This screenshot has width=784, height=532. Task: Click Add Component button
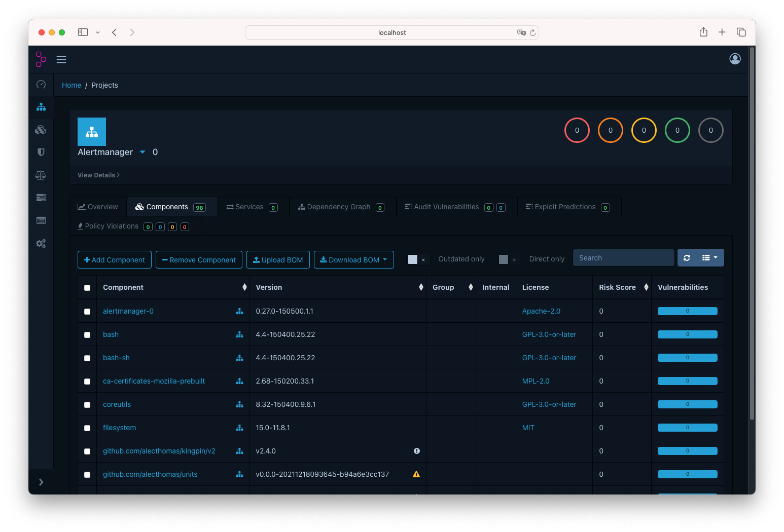click(115, 259)
